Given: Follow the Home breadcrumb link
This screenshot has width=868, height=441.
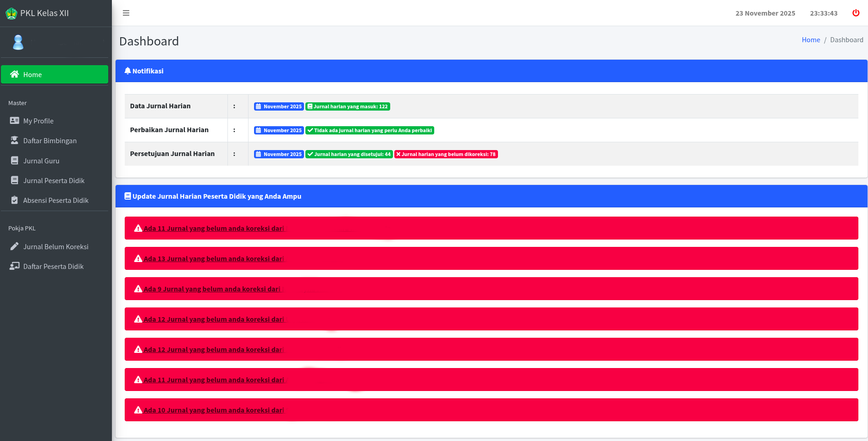Looking at the screenshot, I should click(811, 40).
